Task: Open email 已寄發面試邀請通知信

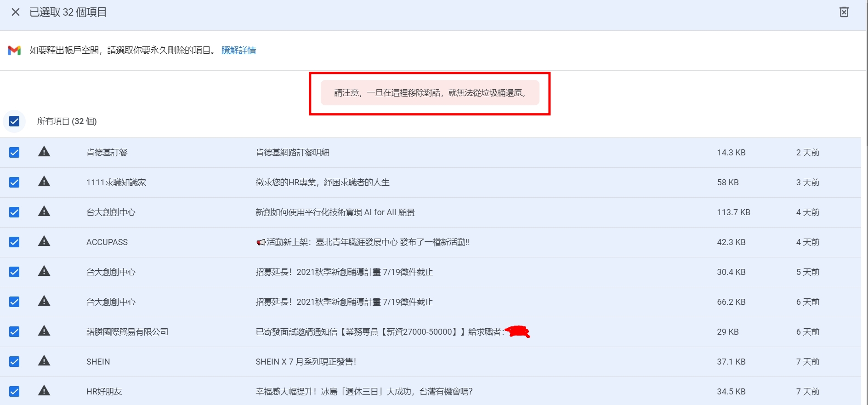Action: [x=380, y=332]
